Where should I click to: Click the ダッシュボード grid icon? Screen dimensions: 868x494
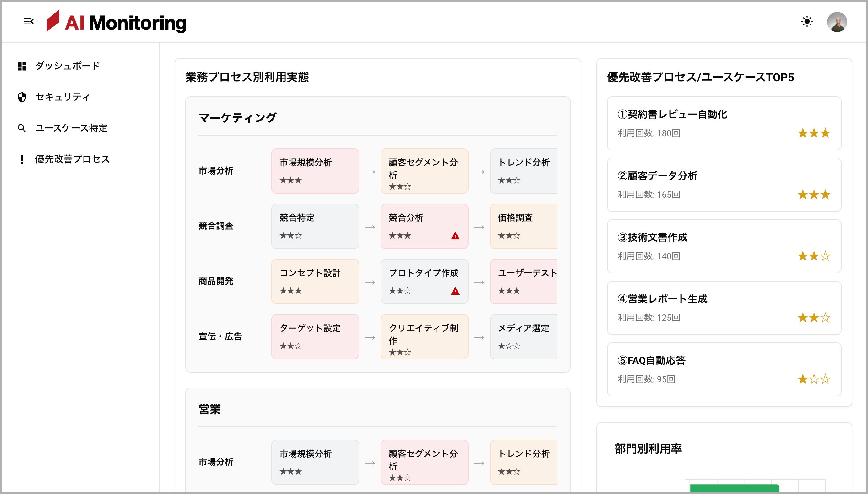pos(22,66)
